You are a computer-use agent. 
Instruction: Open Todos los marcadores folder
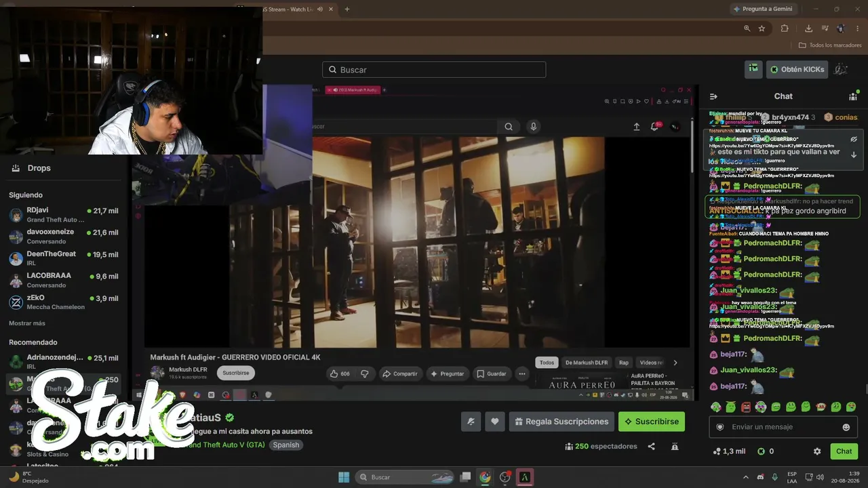[830, 45]
